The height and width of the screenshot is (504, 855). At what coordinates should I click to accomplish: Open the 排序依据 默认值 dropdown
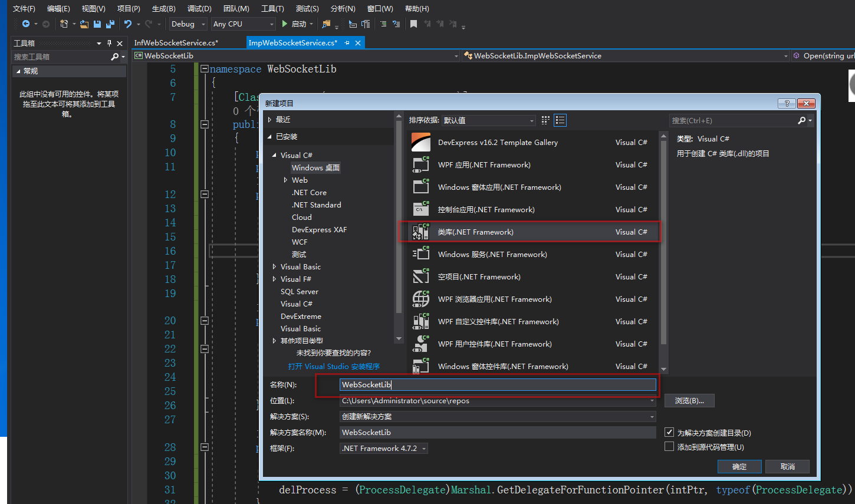tap(489, 120)
